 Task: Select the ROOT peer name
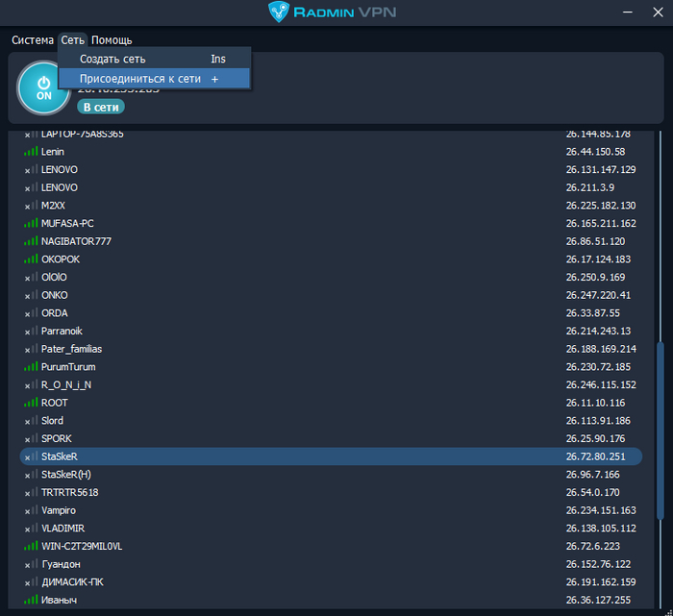(55, 403)
